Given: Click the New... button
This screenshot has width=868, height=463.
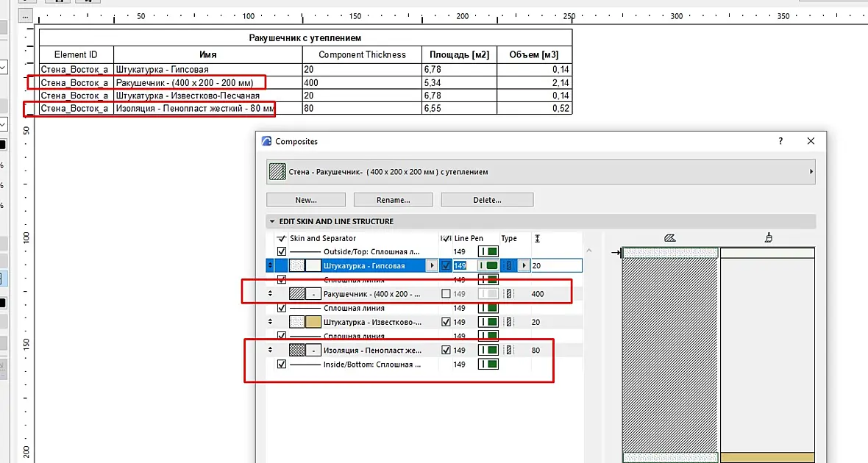Looking at the screenshot, I should [305, 200].
